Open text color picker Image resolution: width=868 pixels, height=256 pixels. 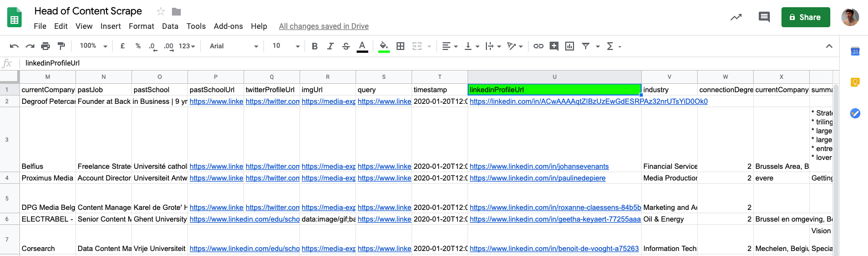[x=362, y=46]
